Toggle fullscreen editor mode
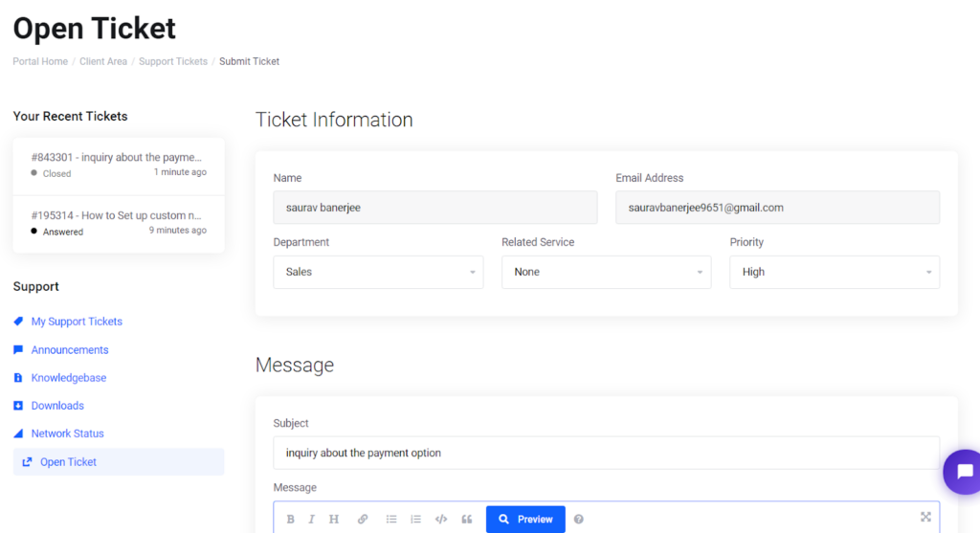Screen dimensions: 980x533 click(x=925, y=517)
